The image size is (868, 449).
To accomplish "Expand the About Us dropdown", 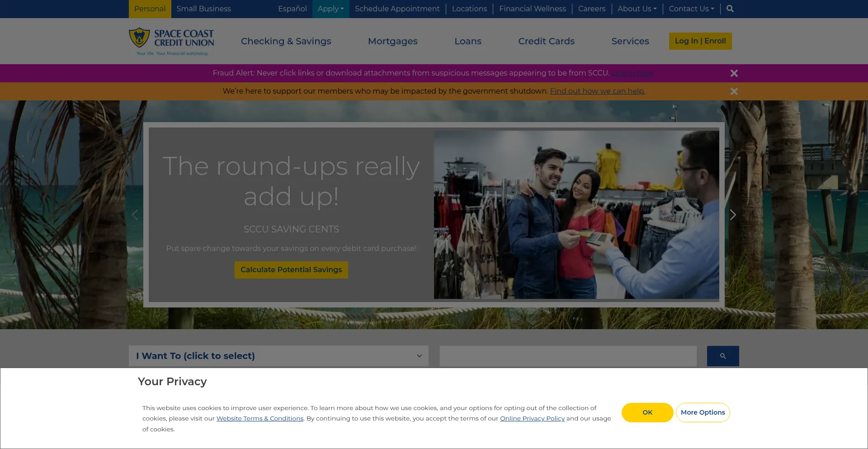I will 637,9.
